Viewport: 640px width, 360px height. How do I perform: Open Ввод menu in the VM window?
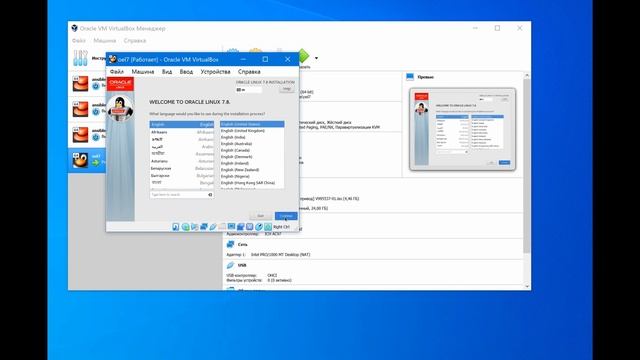pyautogui.click(x=186, y=71)
